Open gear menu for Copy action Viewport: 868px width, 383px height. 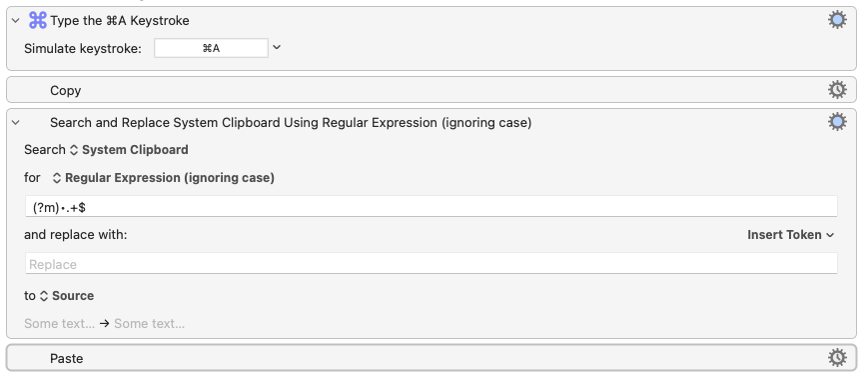click(837, 90)
